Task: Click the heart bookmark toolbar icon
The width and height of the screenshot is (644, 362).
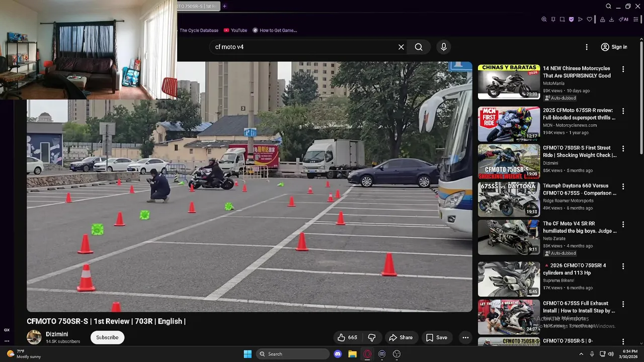Action: [x=589, y=19]
